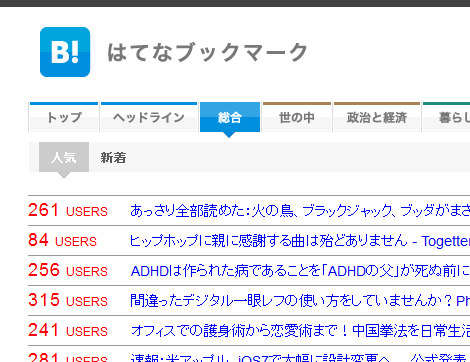Click the Hatena Bookmark B! logo icon

pyautogui.click(x=65, y=52)
